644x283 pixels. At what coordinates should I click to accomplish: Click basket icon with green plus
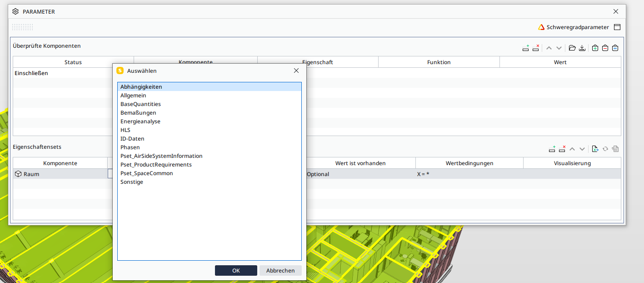coord(595,48)
